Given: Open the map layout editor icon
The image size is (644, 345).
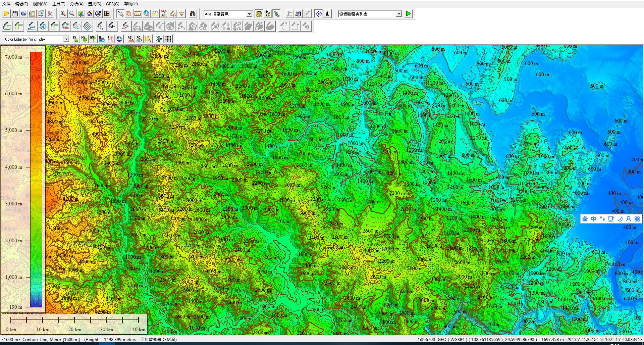Looking at the screenshot, I should pyautogui.click(x=107, y=14).
